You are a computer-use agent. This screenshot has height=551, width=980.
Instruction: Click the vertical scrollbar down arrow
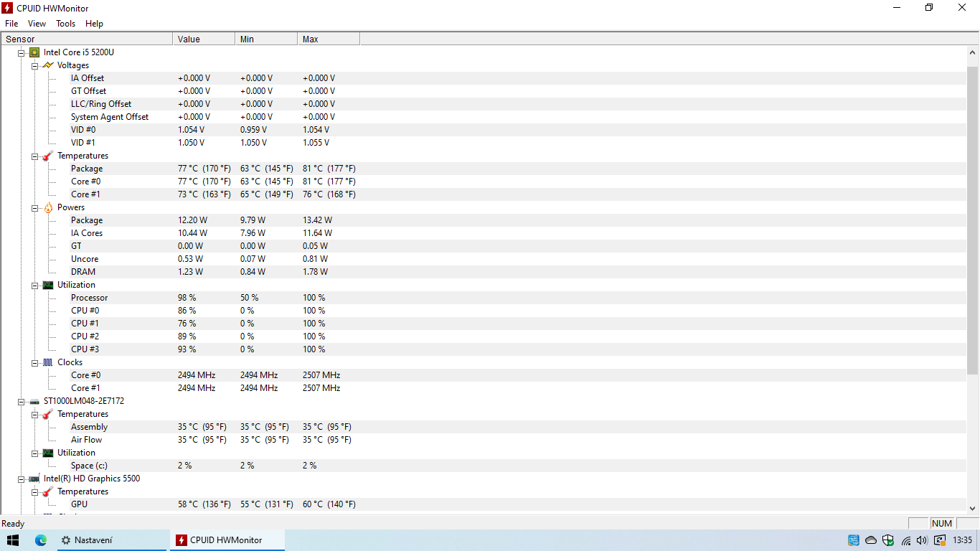click(973, 509)
